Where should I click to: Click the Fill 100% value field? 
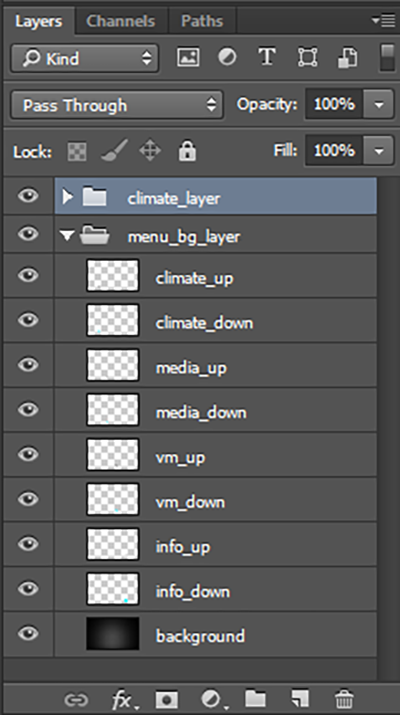click(x=334, y=150)
